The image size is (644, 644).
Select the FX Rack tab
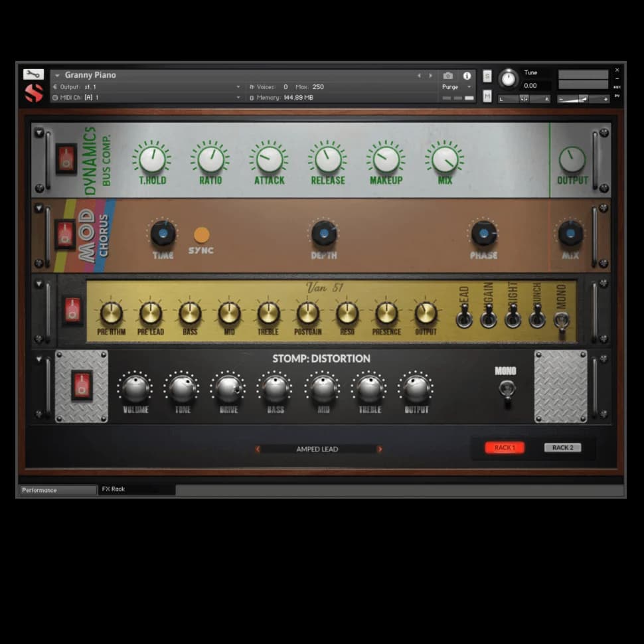click(x=137, y=489)
